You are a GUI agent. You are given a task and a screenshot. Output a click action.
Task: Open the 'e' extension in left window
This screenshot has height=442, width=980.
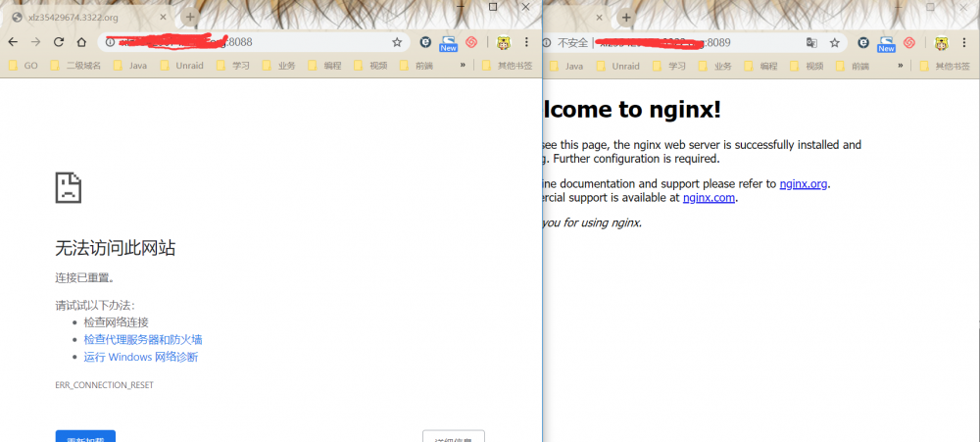pyautogui.click(x=425, y=42)
